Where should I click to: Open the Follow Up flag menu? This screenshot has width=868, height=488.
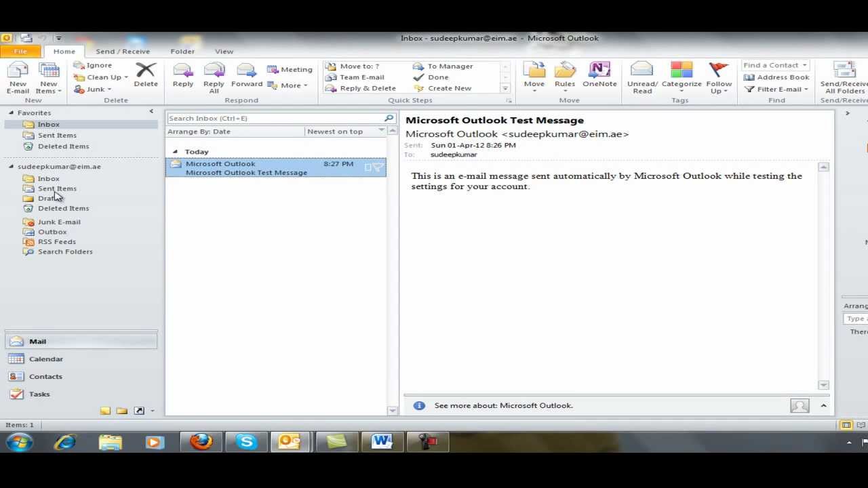(719, 78)
